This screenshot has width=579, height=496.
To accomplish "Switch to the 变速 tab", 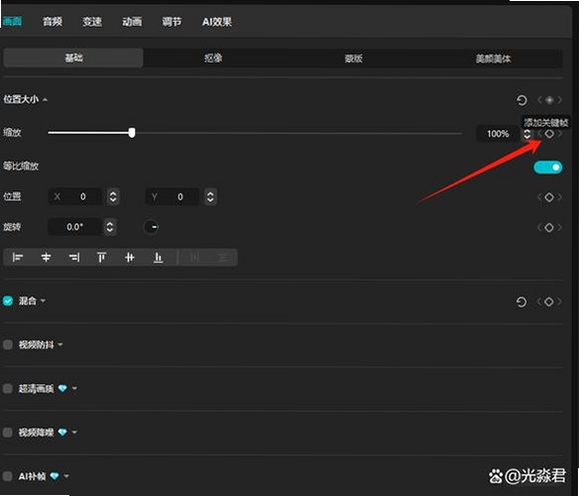I will (92, 21).
